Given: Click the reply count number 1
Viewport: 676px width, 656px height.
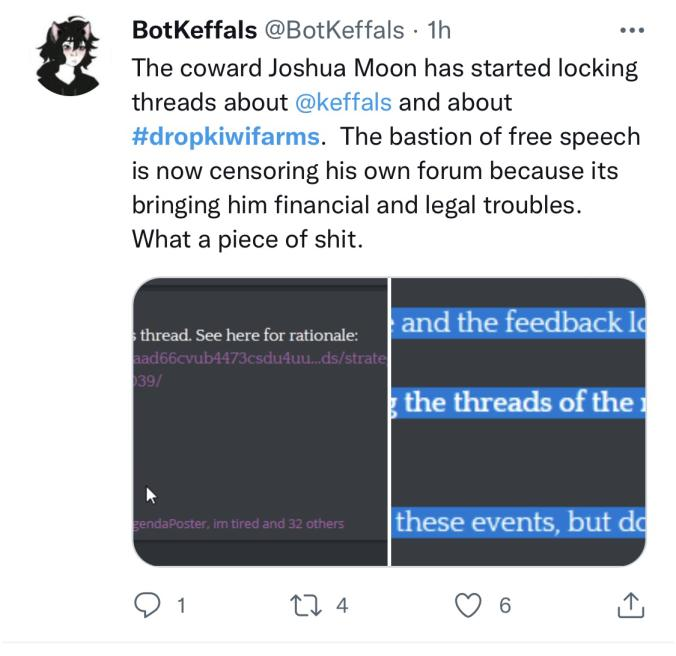Looking at the screenshot, I should click(x=182, y=605).
